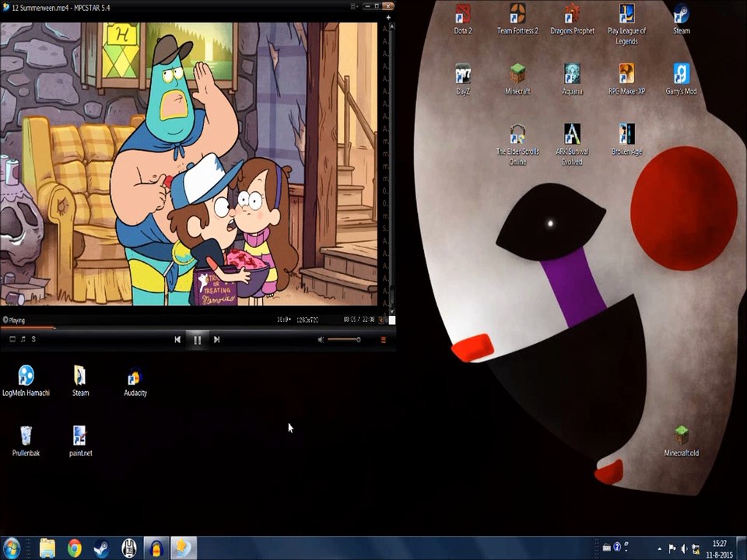Screen dimensions: 747x560
Task: Open the 16:9 aspect ratio dropdown
Action: point(284,320)
